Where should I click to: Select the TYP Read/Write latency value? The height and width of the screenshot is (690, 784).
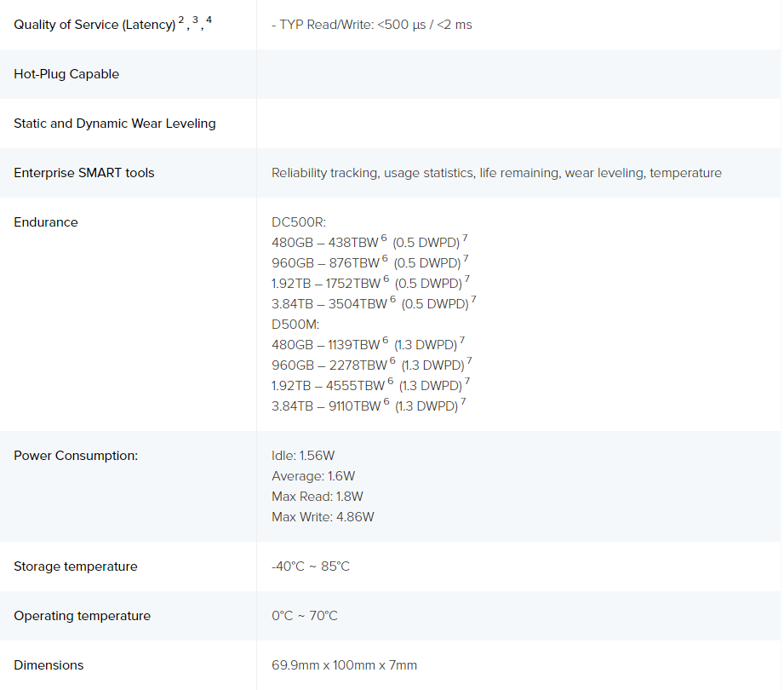pyautogui.click(x=371, y=25)
